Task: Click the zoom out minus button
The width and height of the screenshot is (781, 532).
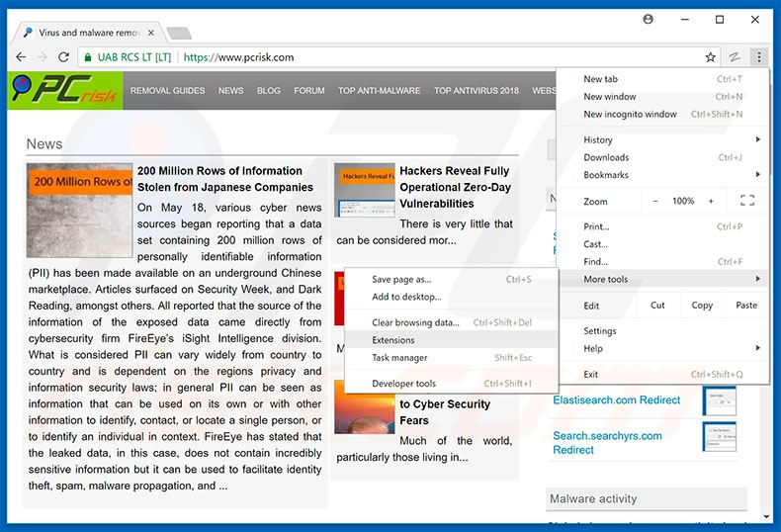Action: point(654,201)
